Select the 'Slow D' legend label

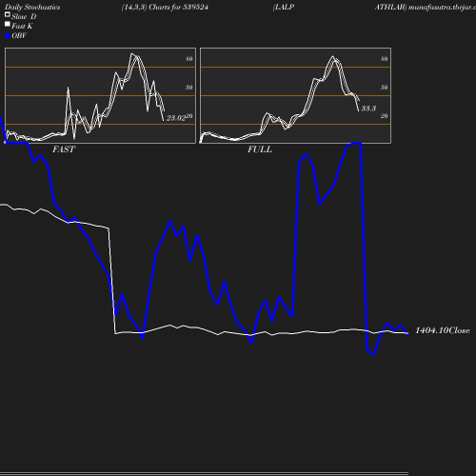[x=24, y=16]
